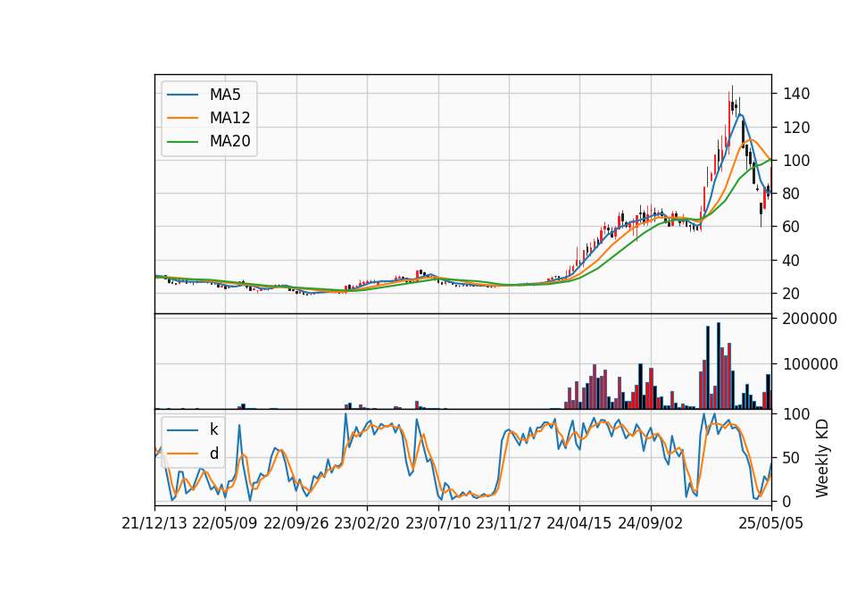Click the 40 price axis label
This screenshot has height=616, width=857.
[792, 260]
